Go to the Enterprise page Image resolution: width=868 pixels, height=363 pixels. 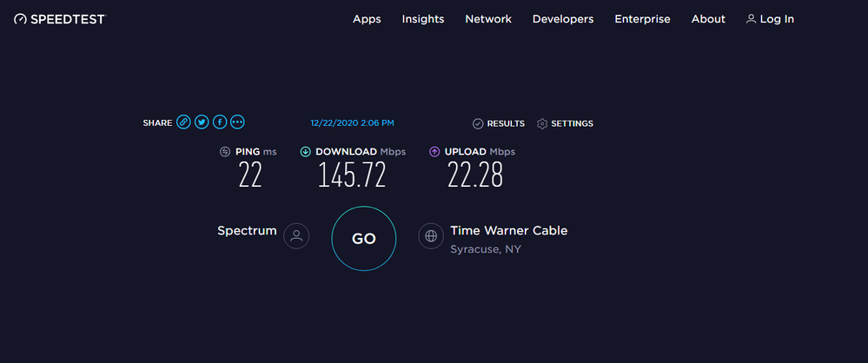point(642,19)
